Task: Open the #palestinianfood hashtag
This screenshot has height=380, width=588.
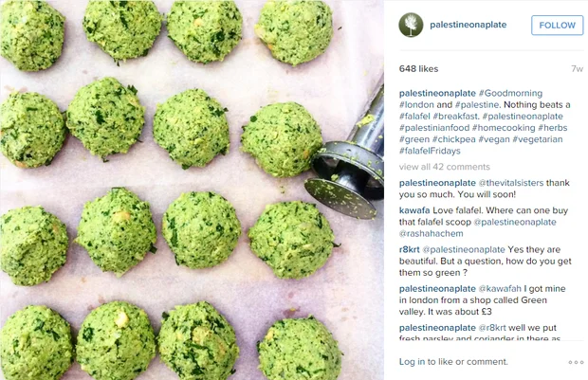Action: (433, 128)
